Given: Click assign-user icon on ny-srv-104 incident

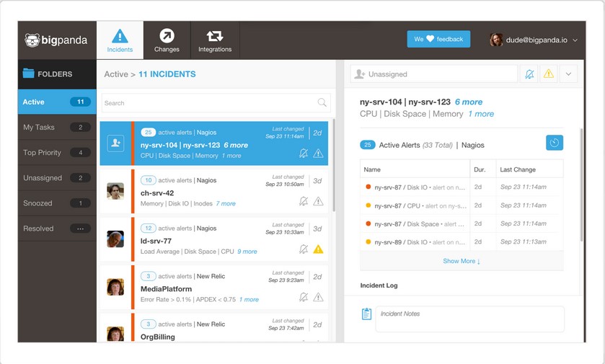Looking at the screenshot, I should point(115,143).
